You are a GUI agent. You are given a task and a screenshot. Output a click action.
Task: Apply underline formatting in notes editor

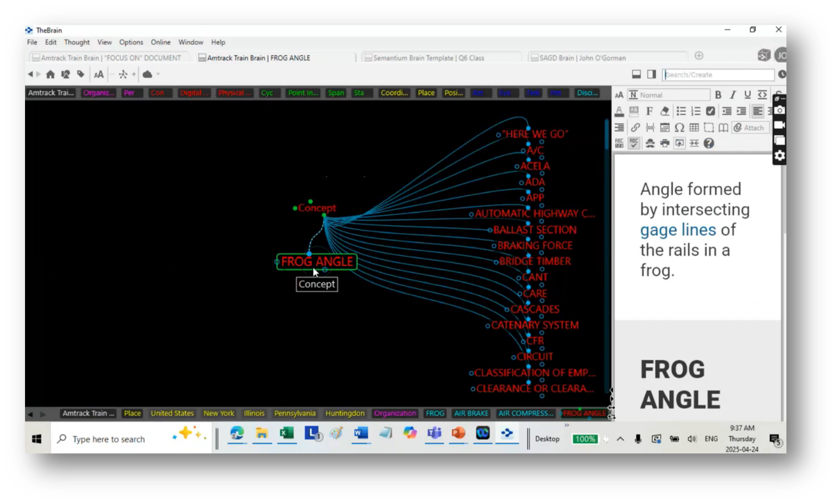748,95
